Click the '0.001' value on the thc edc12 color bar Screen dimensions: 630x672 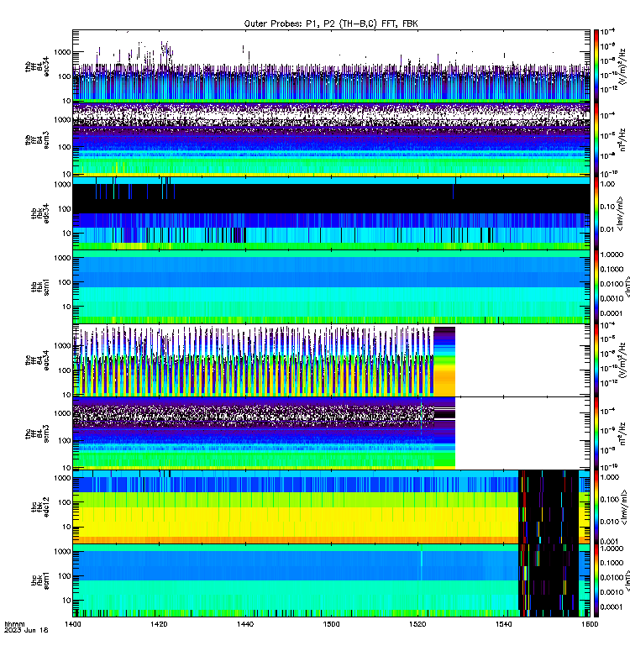point(610,541)
